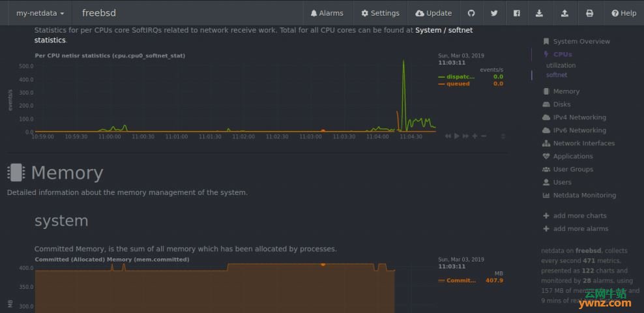Open Users section in sidebar

coord(562,183)
